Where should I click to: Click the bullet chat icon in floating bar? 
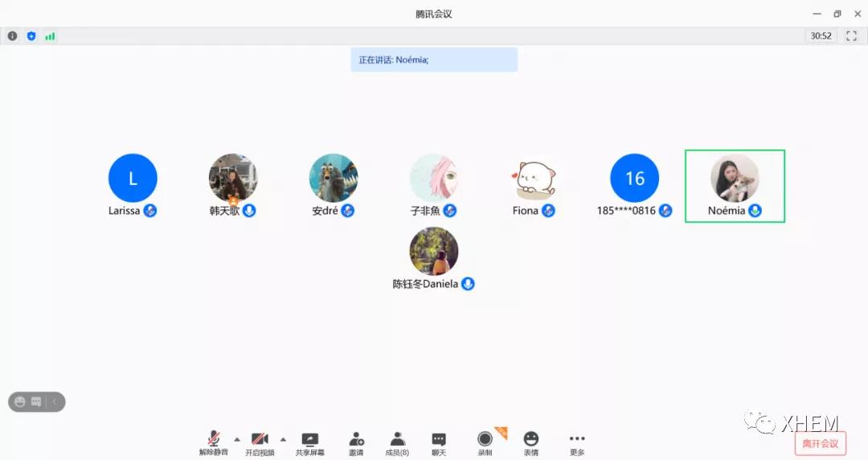click(36, 402)
